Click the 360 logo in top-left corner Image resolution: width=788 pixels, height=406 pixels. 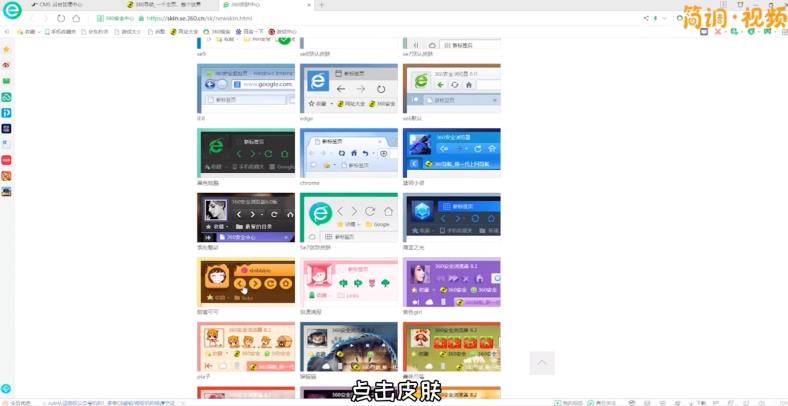(11, 11)
